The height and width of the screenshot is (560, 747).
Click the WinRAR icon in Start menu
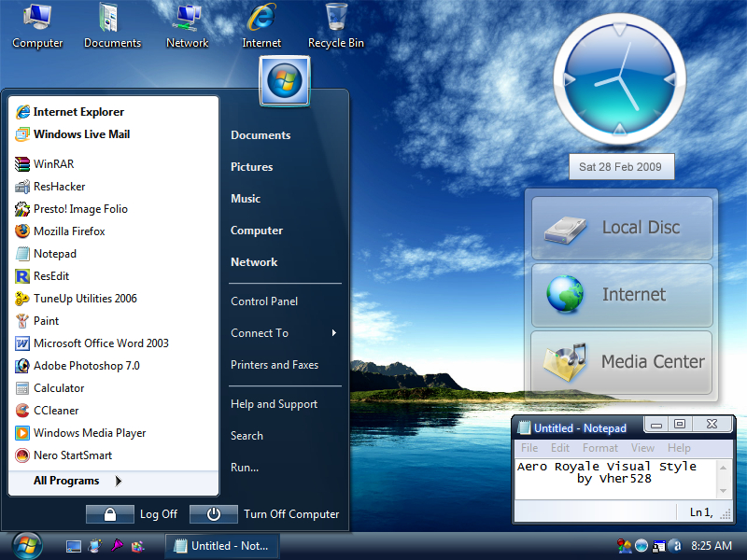click(x=22, y=164)
